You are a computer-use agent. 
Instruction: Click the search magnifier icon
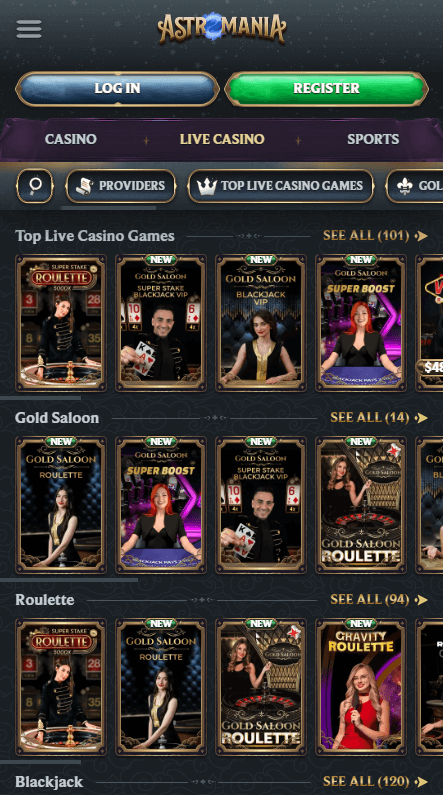coord(35,186)
